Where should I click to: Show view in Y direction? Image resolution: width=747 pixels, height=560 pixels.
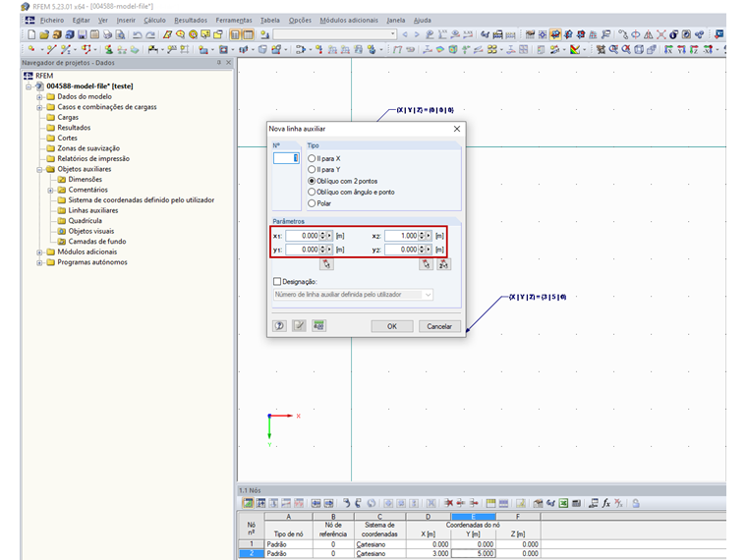[x=681, y=49]
